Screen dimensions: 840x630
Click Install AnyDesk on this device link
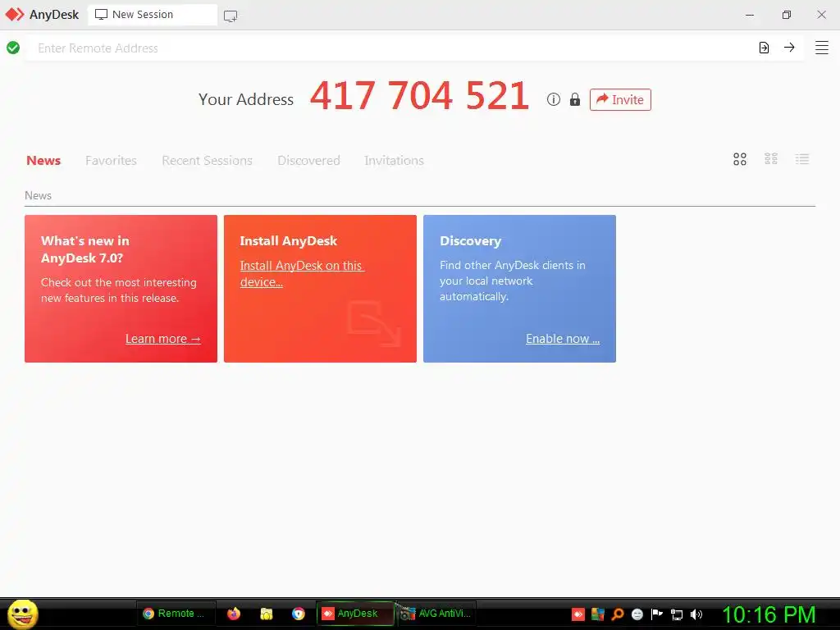coord(302,274)
